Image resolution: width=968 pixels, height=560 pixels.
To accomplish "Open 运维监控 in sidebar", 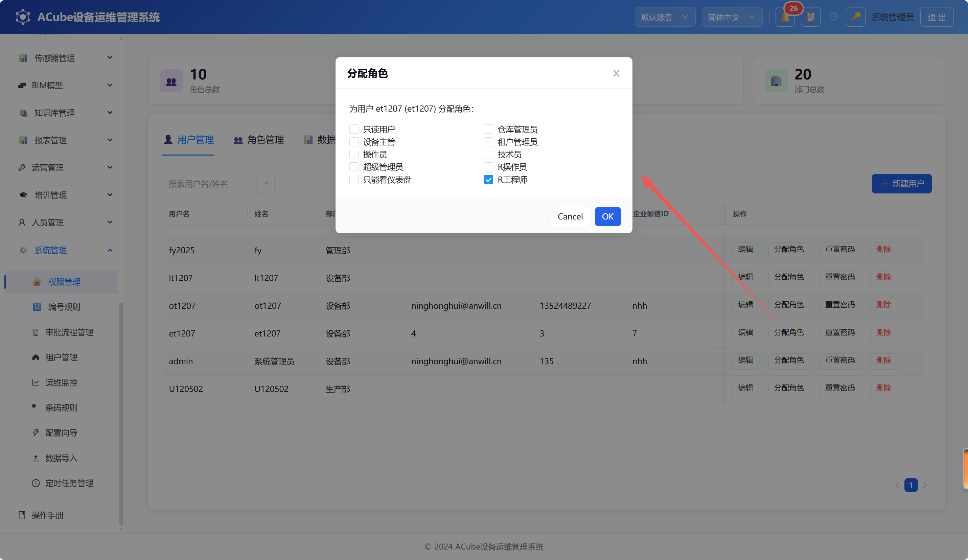I will 62,382.
